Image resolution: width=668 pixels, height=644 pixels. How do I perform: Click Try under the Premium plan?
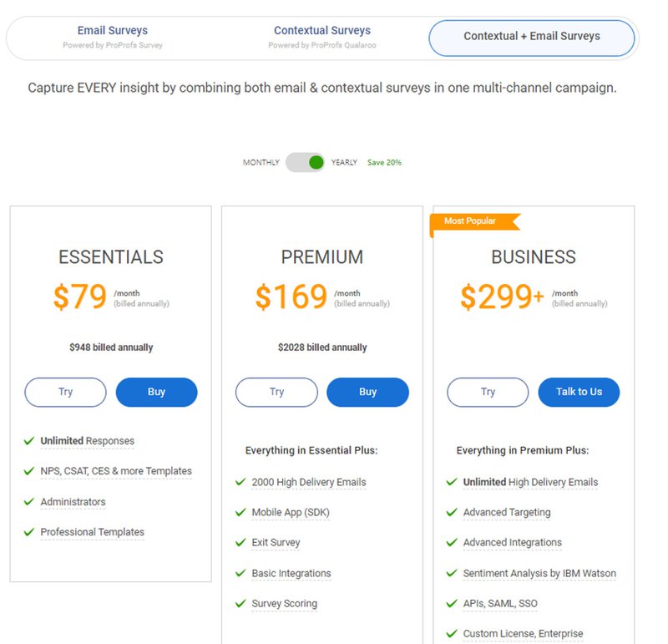tap(276, 393)
